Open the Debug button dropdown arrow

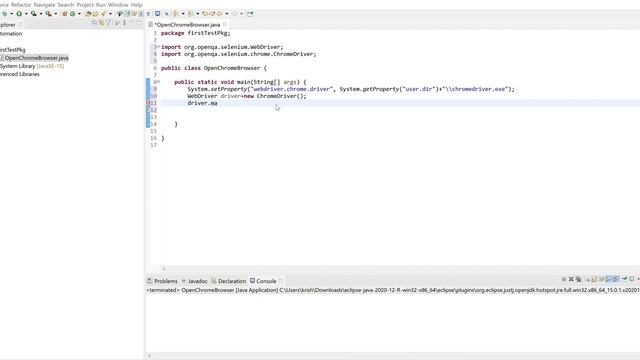(x=11, y=14)
